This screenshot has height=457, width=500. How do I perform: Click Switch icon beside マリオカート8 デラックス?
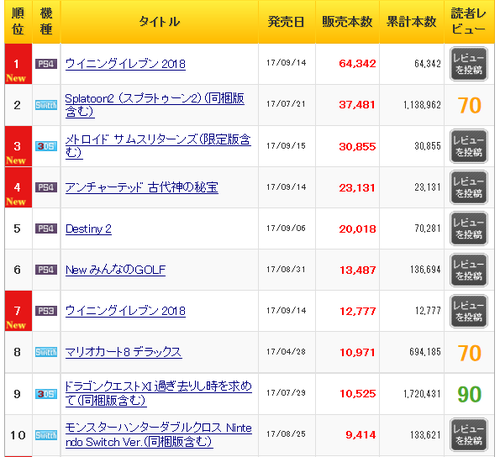coord(46,352)
